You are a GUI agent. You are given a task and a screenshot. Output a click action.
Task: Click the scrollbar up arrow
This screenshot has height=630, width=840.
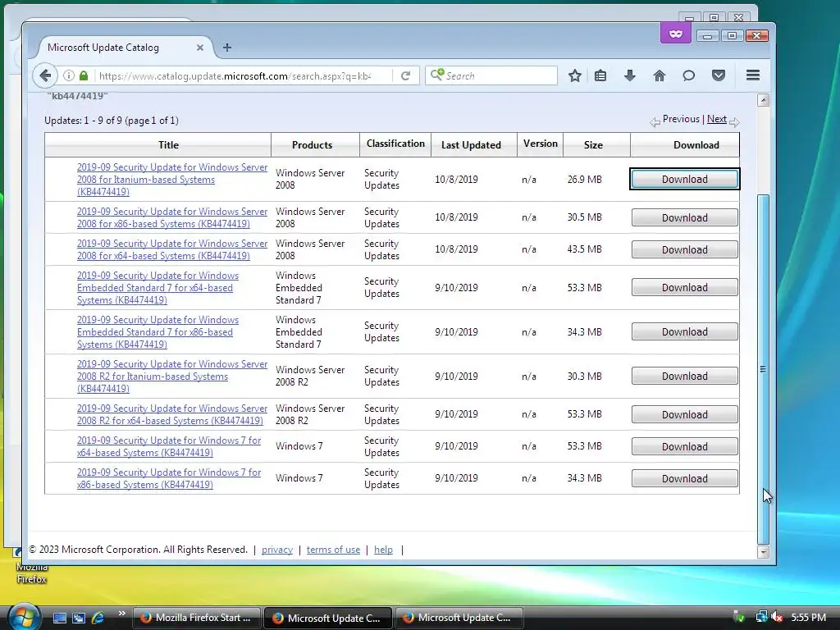(764, 100)
